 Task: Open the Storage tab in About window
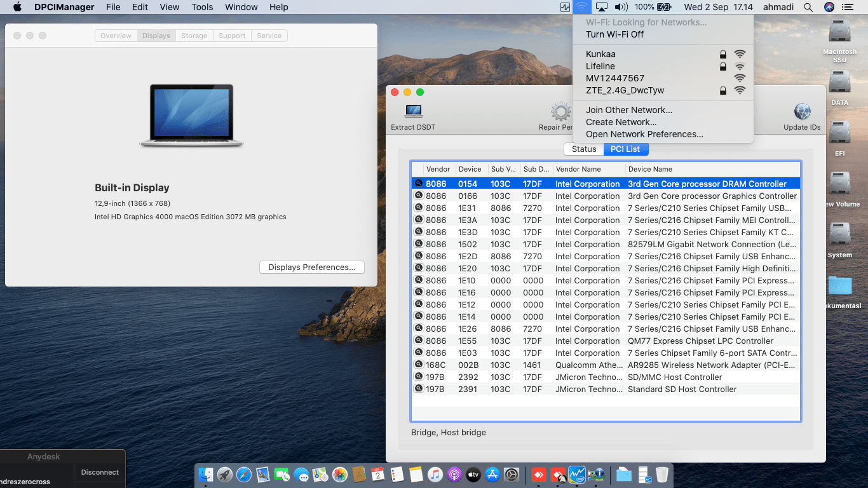194,36
